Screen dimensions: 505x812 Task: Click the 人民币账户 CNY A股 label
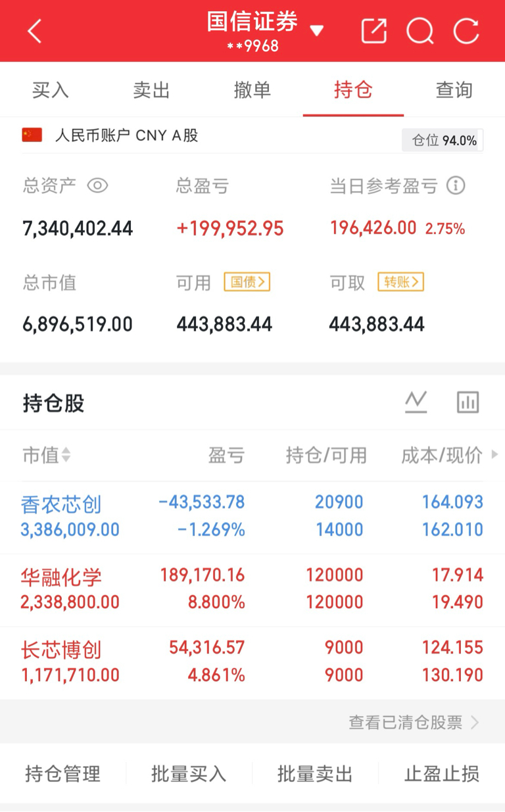click(127, 135)
